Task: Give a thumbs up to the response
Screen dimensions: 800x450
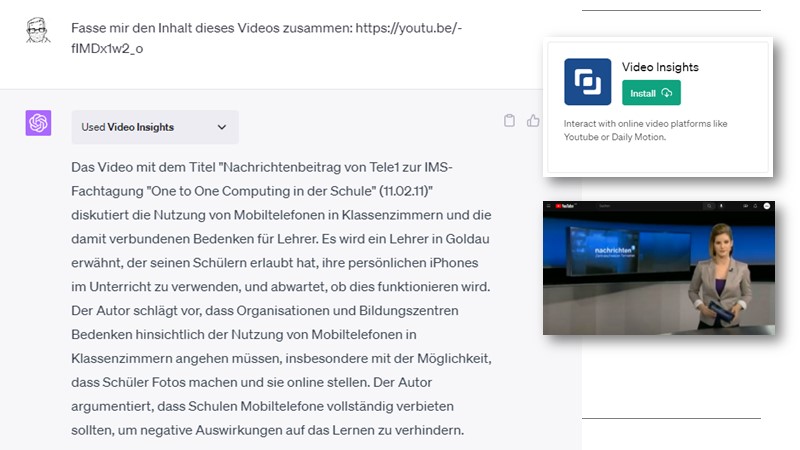Action: (533, 120)
